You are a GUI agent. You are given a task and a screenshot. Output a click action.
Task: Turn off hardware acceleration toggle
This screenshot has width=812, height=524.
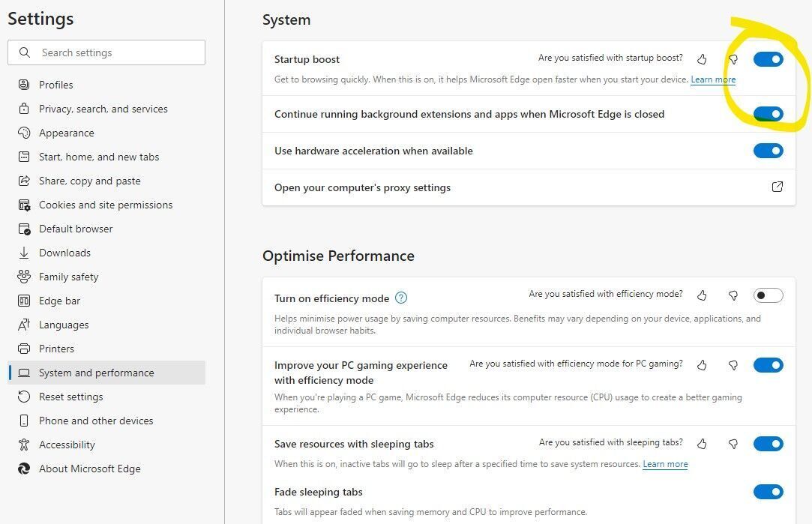pyautogui.click(x=768, y=151)
